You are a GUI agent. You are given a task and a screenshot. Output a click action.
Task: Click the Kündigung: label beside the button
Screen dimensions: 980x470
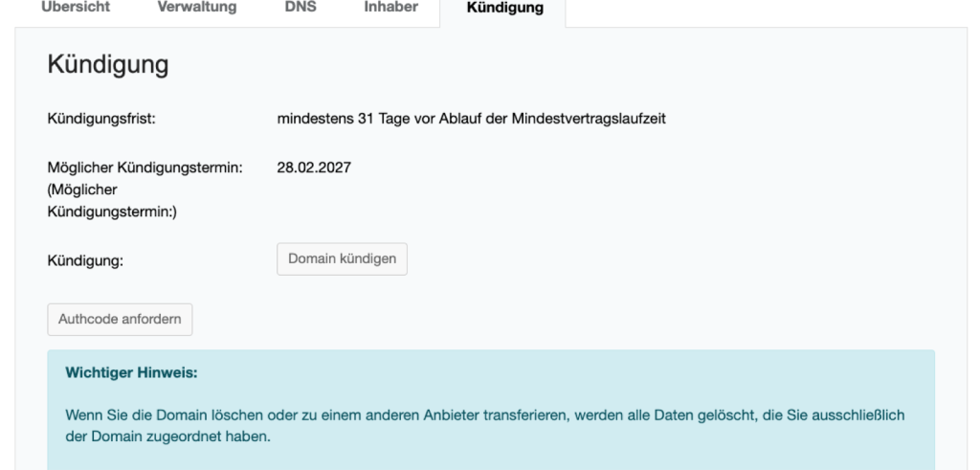point(85,260)
